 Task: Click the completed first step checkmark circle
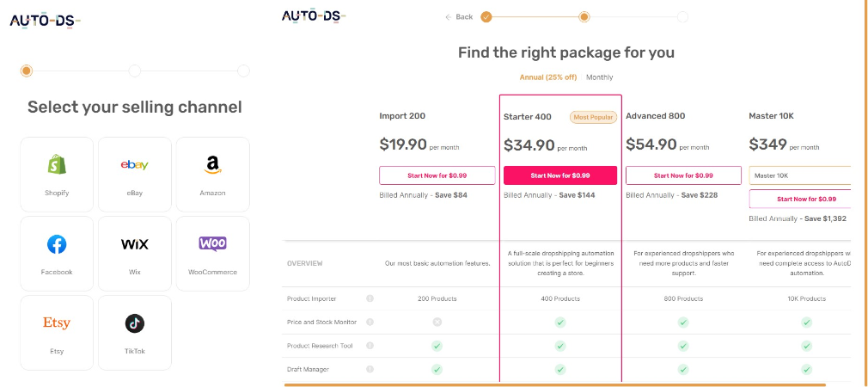(x=486, y=16)
